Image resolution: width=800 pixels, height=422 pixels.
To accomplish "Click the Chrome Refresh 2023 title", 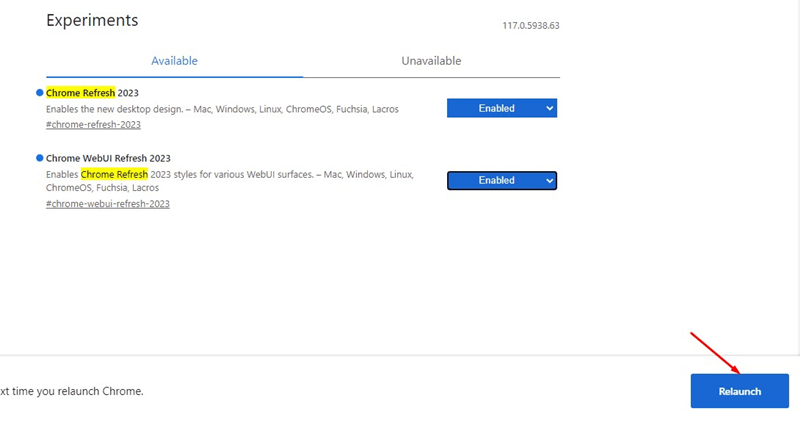I will click(92, 93).
